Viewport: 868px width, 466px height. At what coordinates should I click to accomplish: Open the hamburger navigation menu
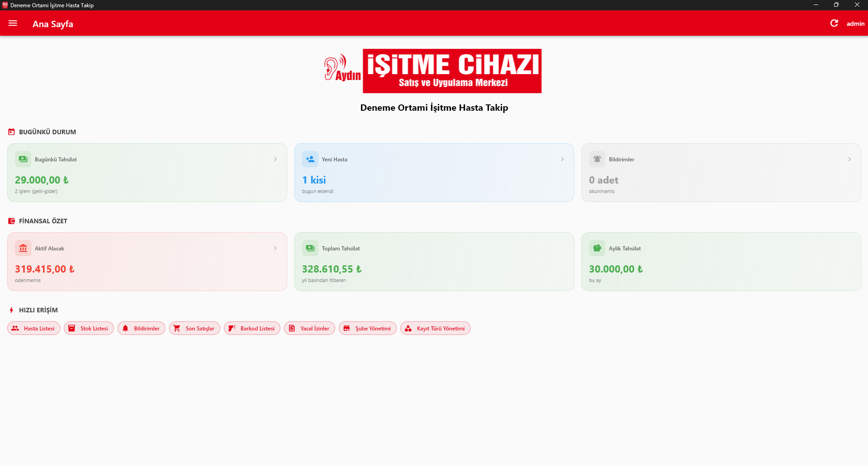click(13, 24)
